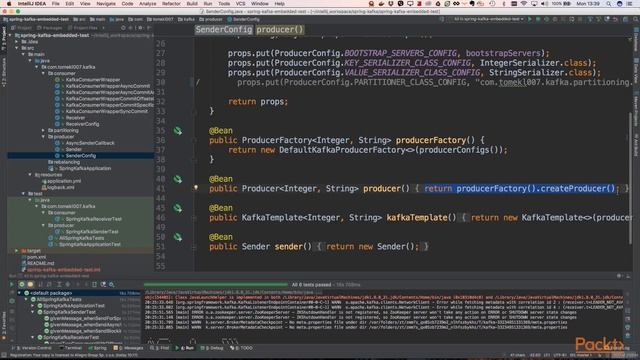Select application.yml under resources

click(x=63, y=181)
